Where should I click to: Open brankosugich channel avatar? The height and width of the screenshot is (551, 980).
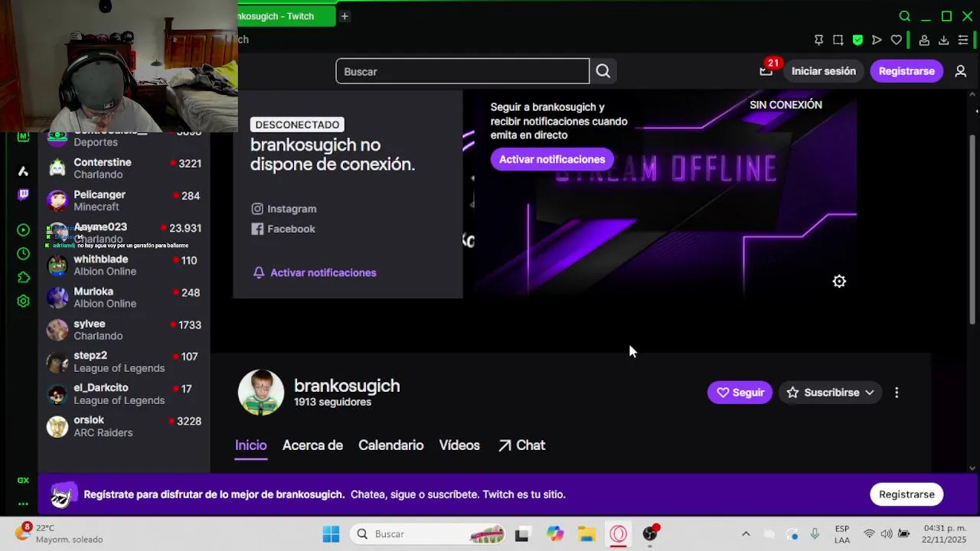(261, 393)
